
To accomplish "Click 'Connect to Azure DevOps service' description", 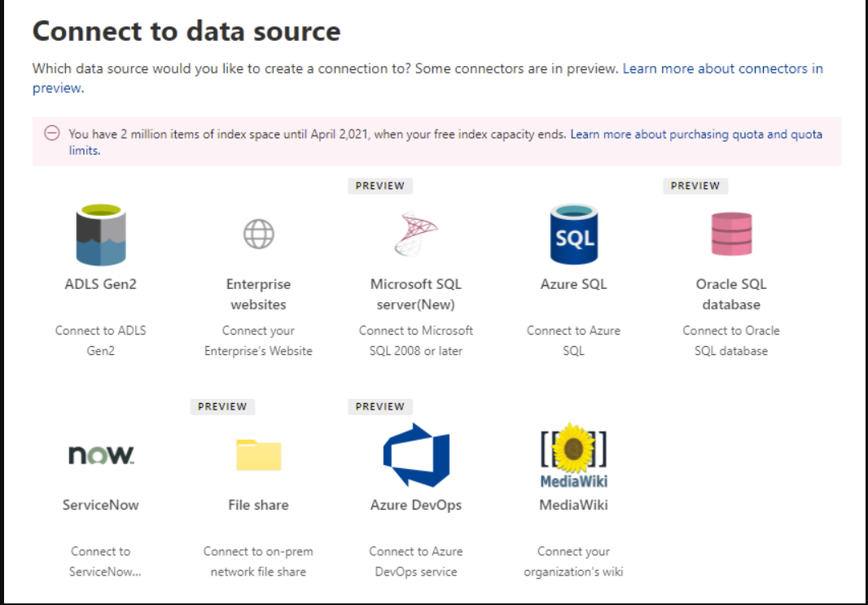I will (416, 561).
